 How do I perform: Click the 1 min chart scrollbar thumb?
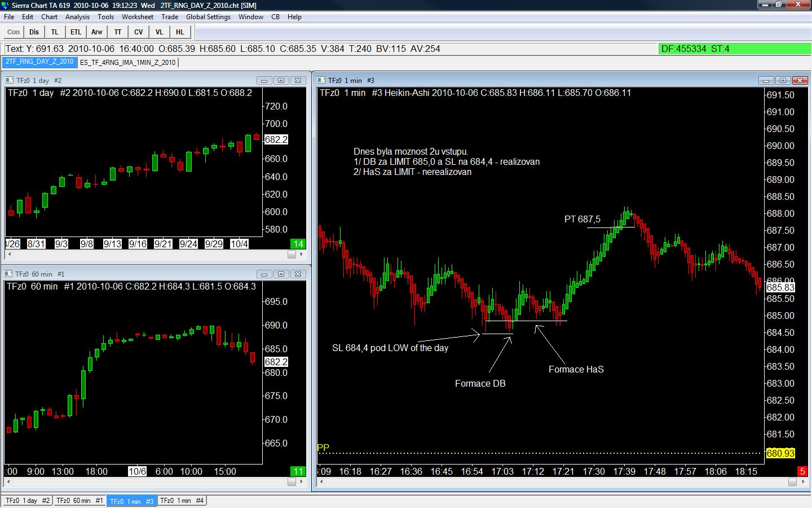pos(792,481)
